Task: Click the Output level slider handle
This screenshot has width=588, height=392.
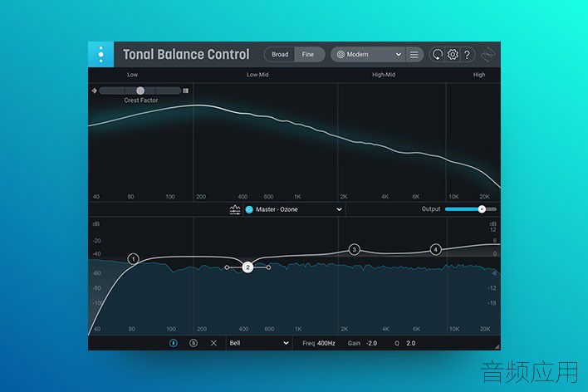Action: coord(482,209)
